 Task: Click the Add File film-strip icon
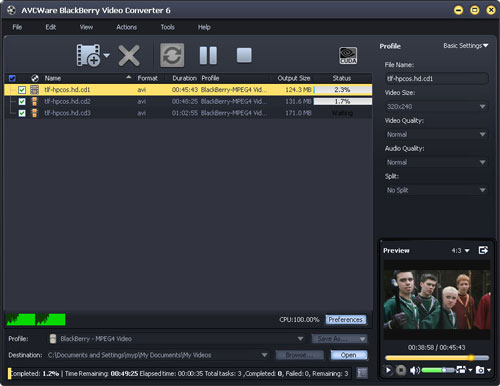point(88,55)
